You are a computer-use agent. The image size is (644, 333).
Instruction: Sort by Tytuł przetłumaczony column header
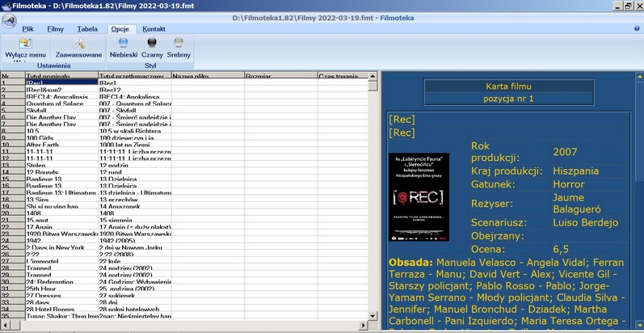pos(133,75)
